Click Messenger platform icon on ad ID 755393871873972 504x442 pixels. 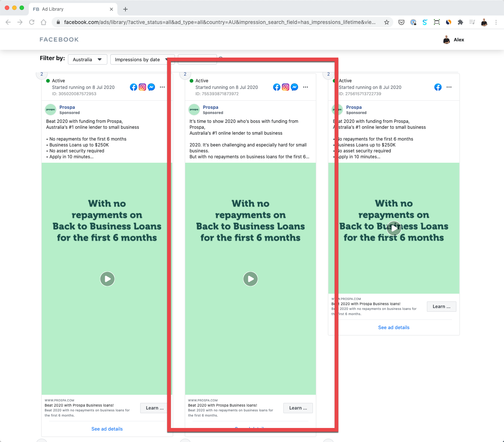point(294,87)
